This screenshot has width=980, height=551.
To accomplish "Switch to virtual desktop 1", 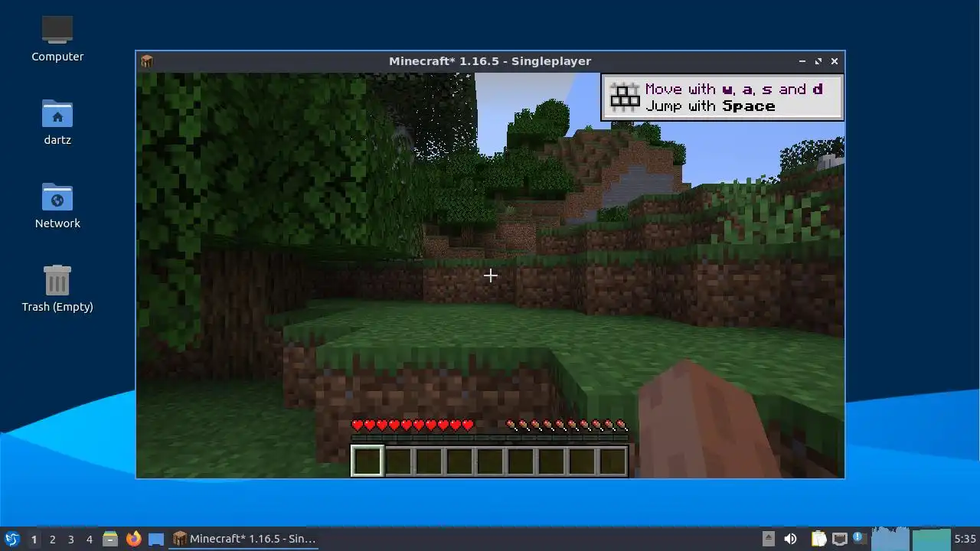I will (x=34, y=539).
